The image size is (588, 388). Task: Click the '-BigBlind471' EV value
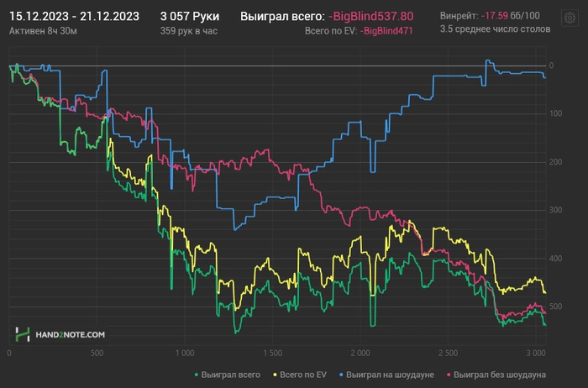pos(386,31)
